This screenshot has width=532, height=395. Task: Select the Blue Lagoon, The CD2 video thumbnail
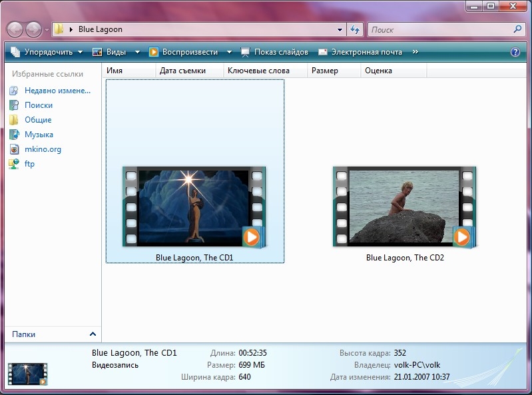404,206
